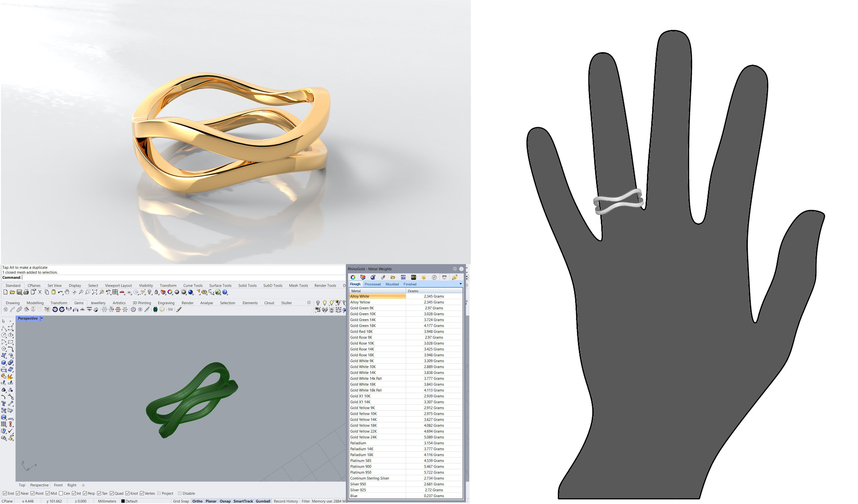The height and width of the screenshot is (504, 858).
Task: Click the green emerald gem icon
Action: point(155,310)
